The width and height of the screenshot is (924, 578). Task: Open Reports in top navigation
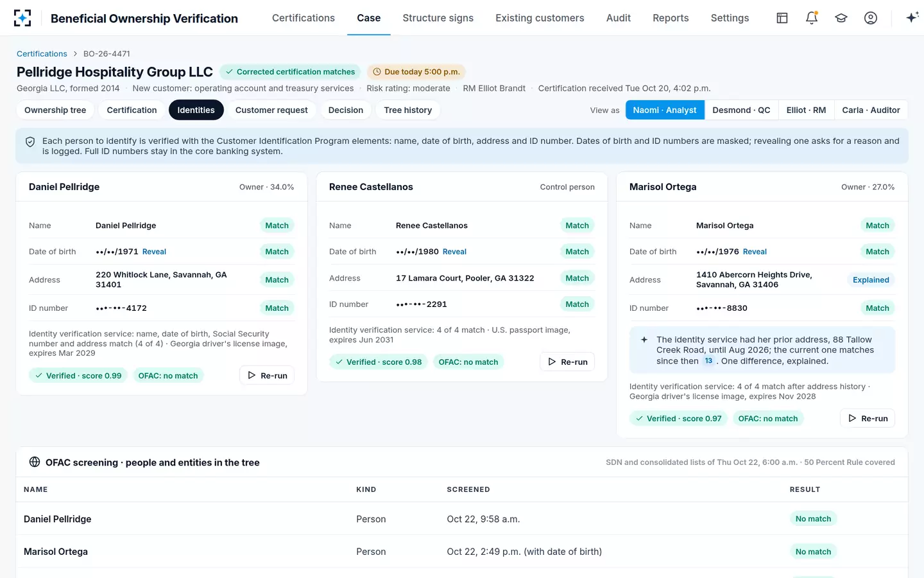[671, 18]
